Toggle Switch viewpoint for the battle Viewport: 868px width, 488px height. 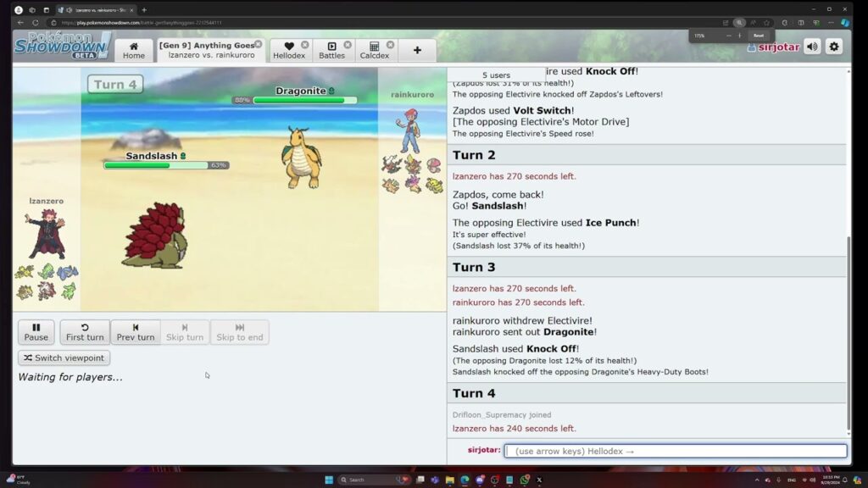(63, 358)
